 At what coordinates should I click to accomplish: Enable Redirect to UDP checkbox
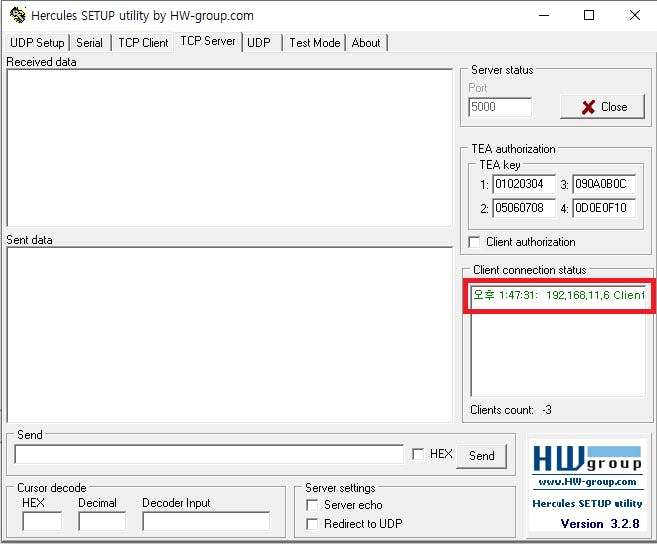point(312,524)
